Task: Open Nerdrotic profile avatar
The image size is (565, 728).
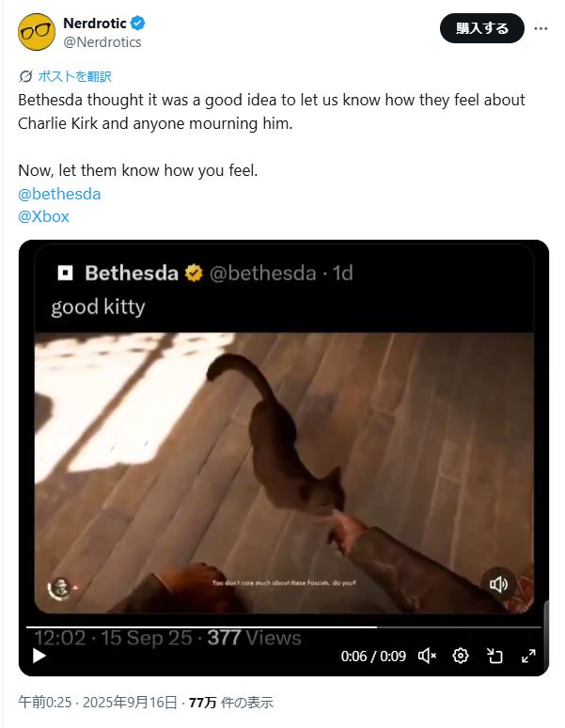Action: (37, 32)
